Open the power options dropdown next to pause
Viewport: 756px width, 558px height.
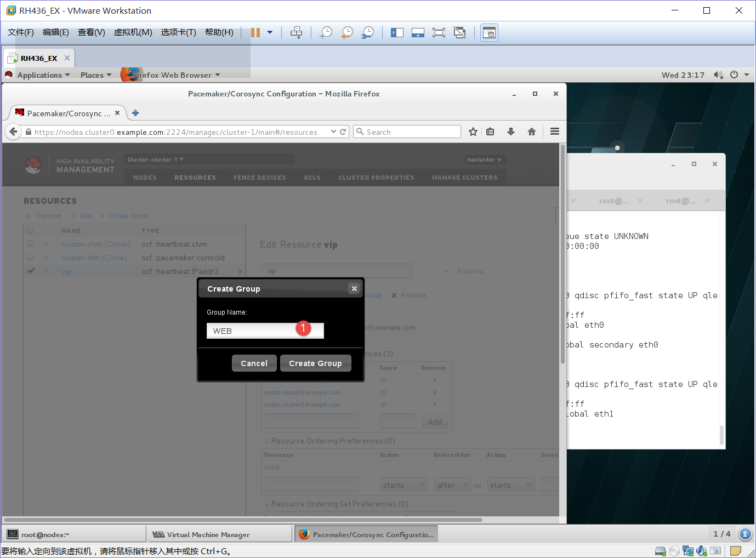270,32
